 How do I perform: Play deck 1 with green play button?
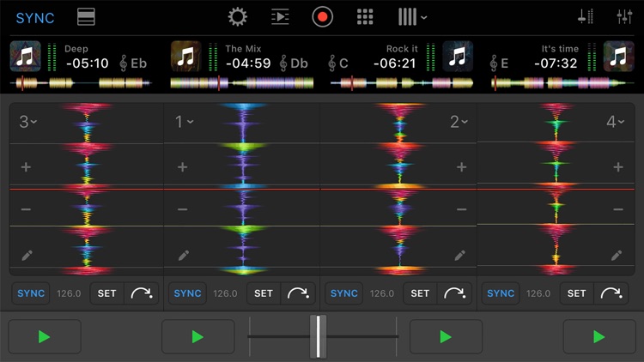pyautogui.click(x=197, y=337)
